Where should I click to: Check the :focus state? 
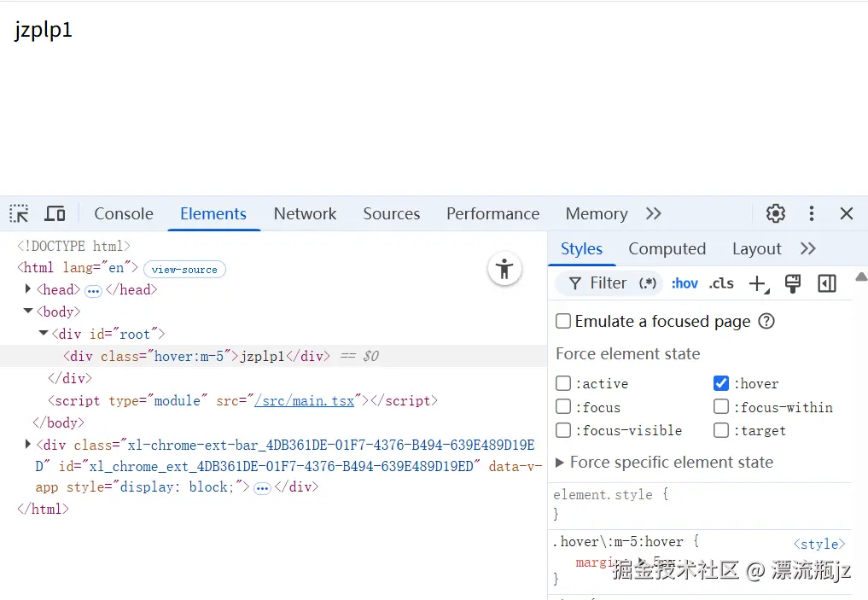point(563,407)
